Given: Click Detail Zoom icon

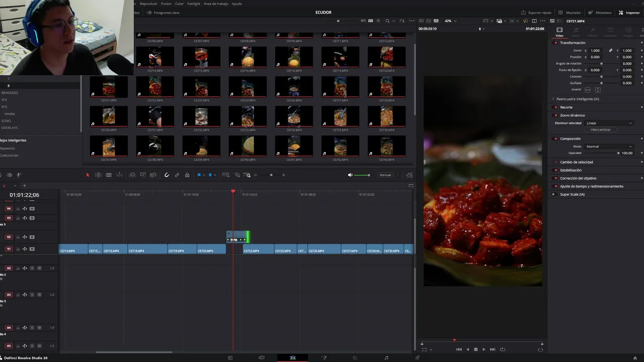Looking at the screenshot, I should click(x=237, y=175).
